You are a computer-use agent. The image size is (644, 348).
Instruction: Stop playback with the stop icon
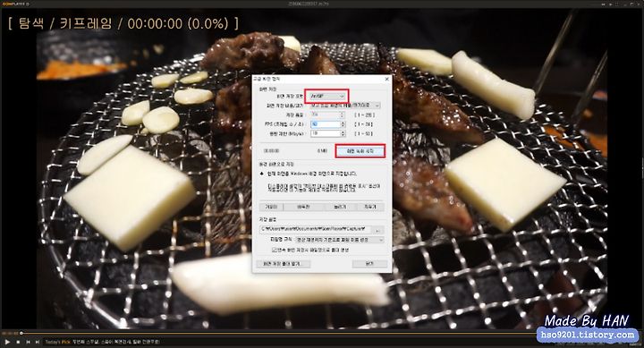18,342
